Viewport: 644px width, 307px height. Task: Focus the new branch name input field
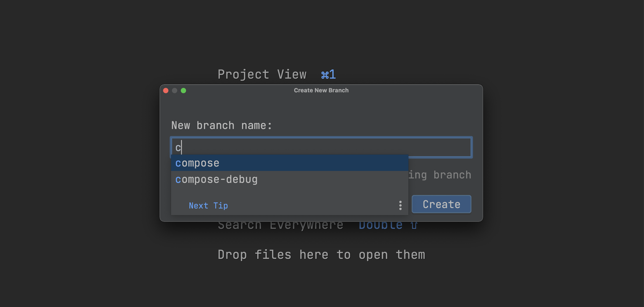point(325,147)
